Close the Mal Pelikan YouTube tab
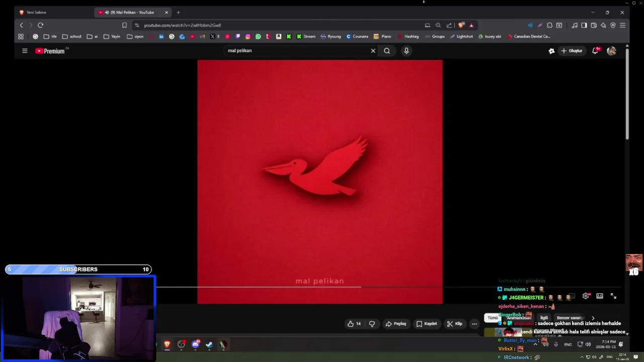This screenshot has width=644, height=362. click(x=167, y=12)
